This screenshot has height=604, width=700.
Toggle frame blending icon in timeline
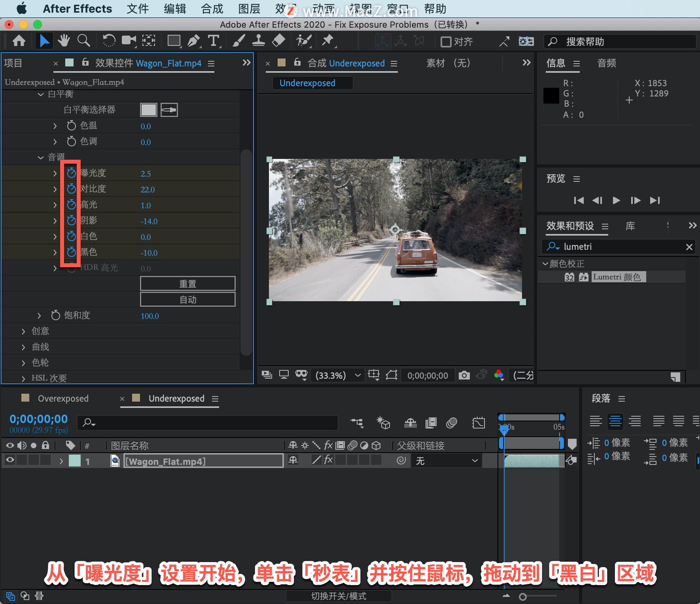[x=431, y=423]
